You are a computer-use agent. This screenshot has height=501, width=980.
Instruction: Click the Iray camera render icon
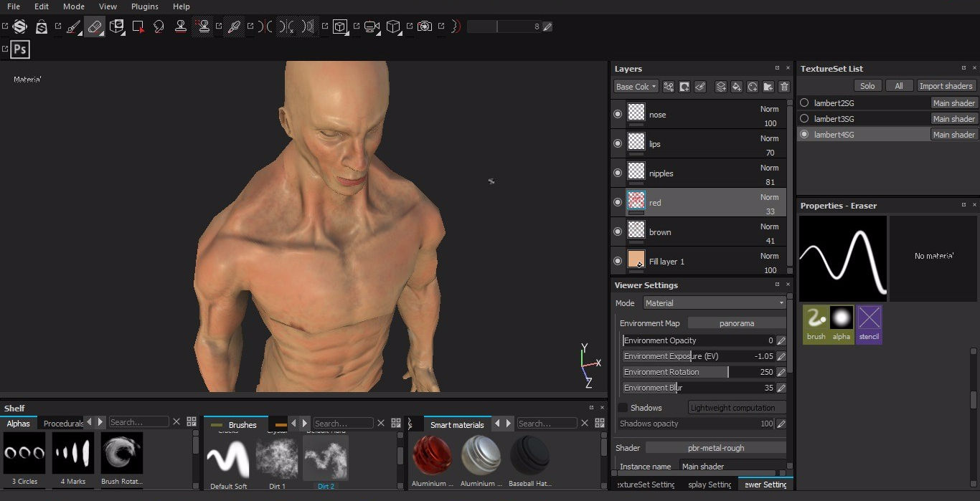[x=425, y=27]
